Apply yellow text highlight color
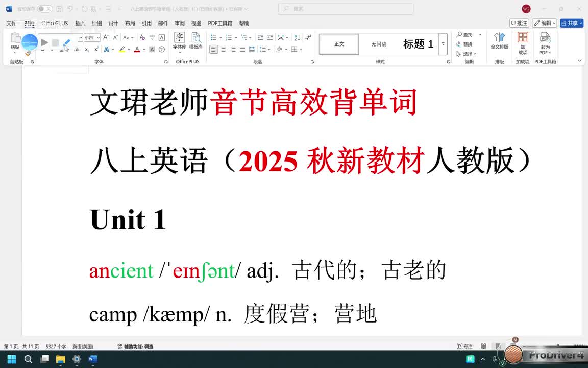The height and width of the screenshot is (368, 588). click(x=122, y=49)
